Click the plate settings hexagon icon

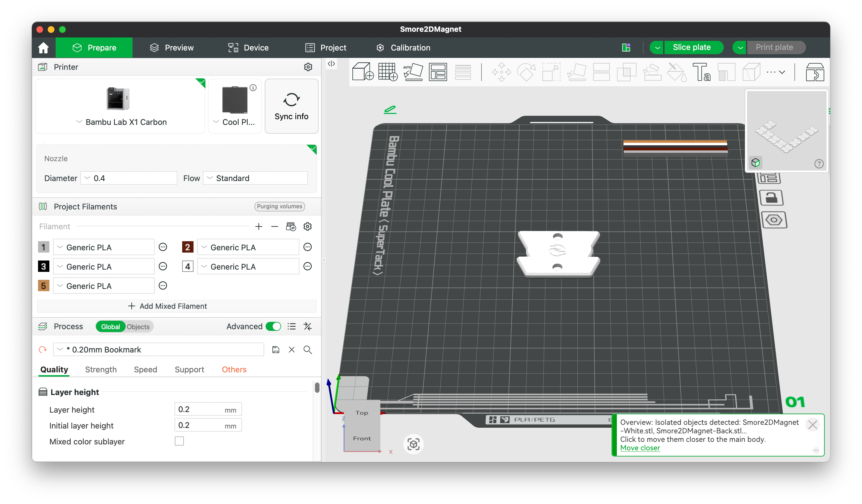click(x=774, y=220)
